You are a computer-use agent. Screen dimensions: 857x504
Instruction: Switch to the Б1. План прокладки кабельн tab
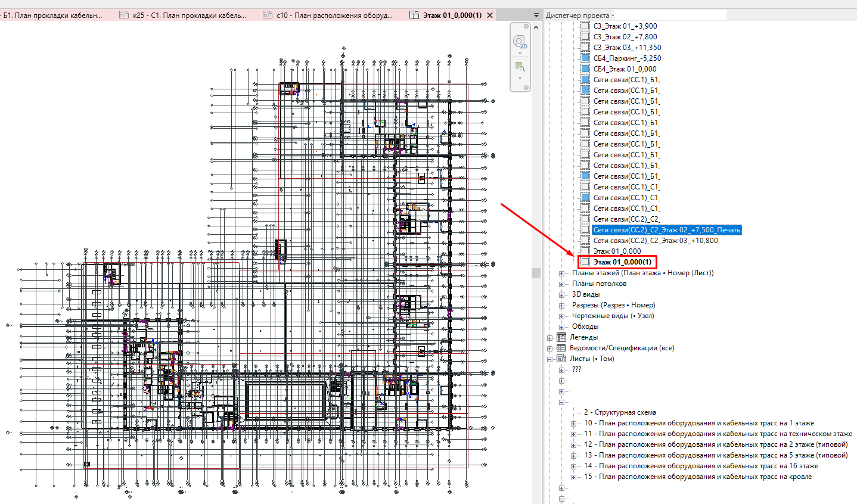pyautogui.click(x=53, y=15)
